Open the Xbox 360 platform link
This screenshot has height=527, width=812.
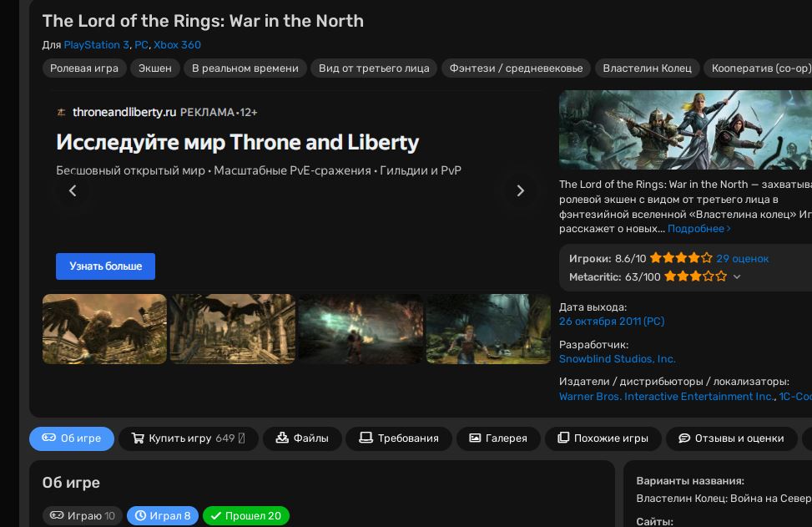coord(177,45)
